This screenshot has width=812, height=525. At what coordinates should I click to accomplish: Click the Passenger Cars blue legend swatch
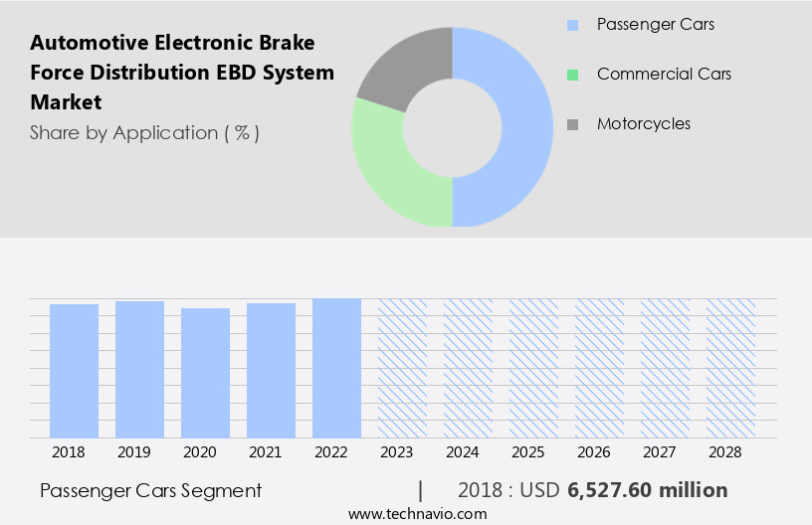point(572,25)
